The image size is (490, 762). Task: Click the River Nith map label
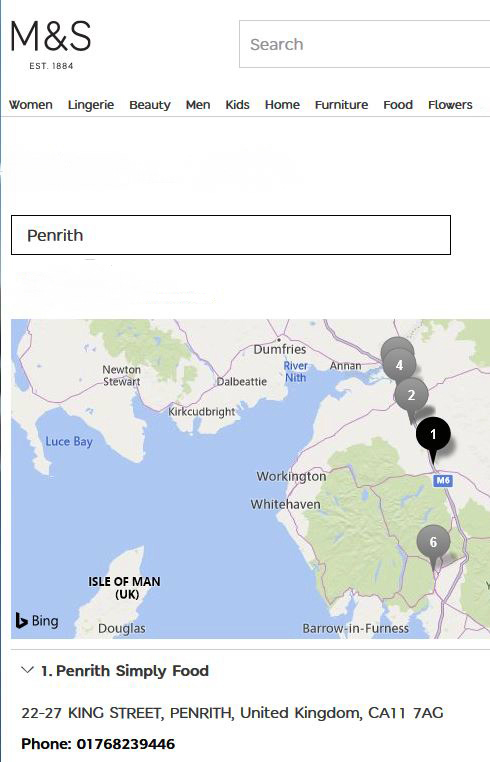click(x=296, y=371)
